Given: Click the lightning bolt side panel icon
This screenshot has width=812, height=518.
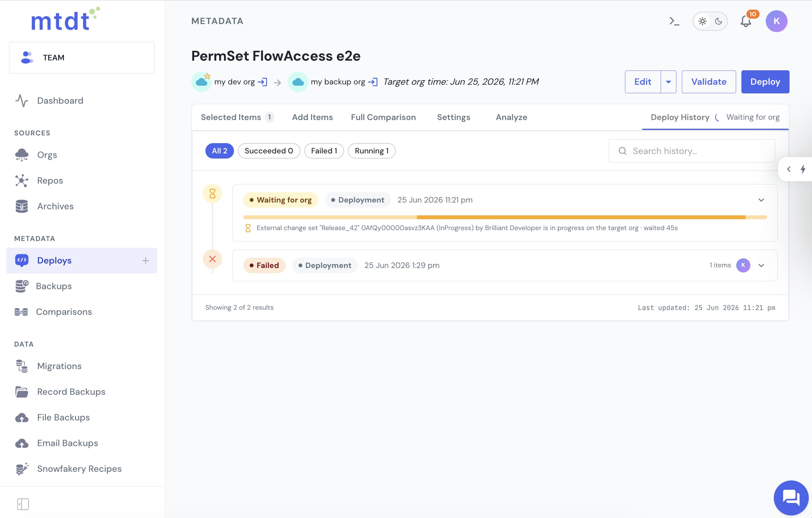Looking at the screenshot, I should coord(803,169).
